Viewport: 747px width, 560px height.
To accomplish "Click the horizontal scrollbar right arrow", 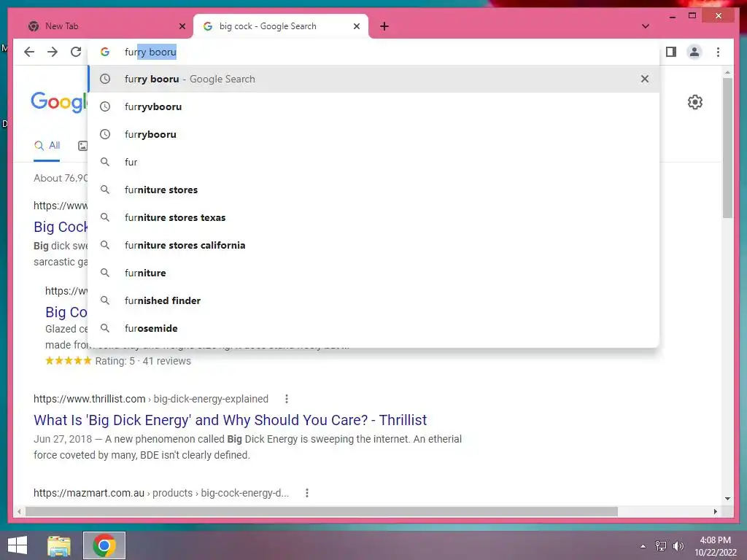I will pyautogui.click(x=715, y=511).
